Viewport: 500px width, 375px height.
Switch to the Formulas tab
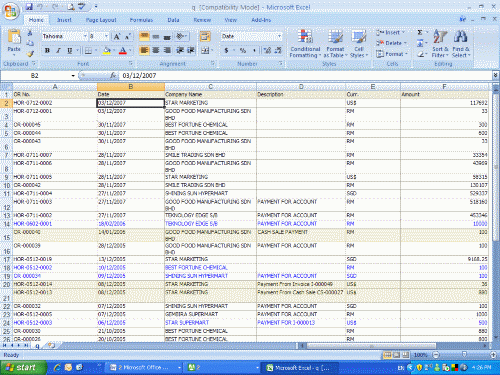141,20
